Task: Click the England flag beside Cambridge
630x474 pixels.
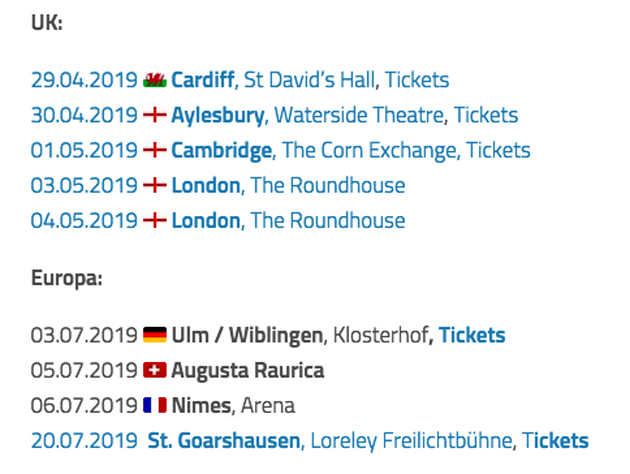Action: 155,151
